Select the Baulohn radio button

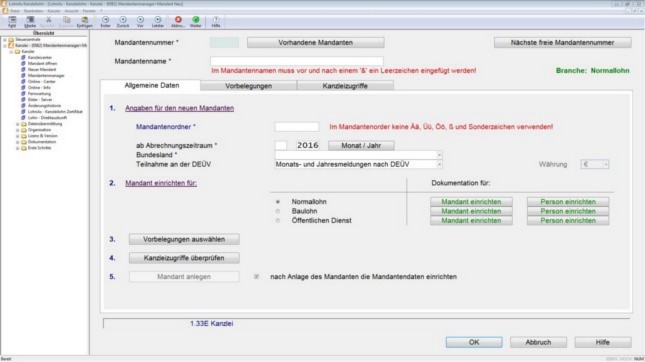pos(278,211)
